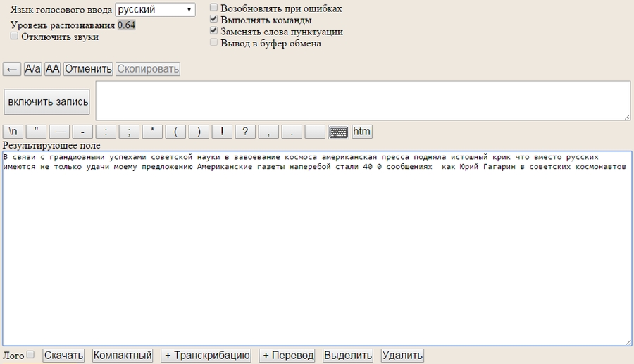Click inside the Результирующее поле text area

[317, 249]
